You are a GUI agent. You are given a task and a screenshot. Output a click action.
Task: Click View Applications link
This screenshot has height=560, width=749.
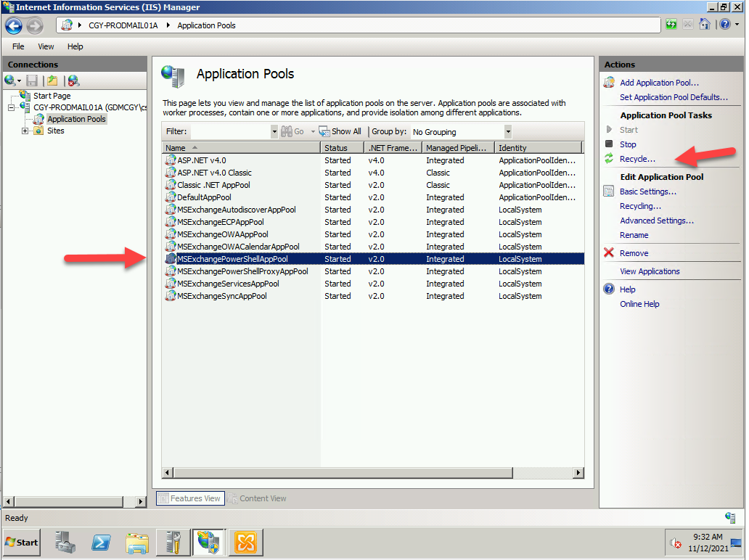[650, 271]
